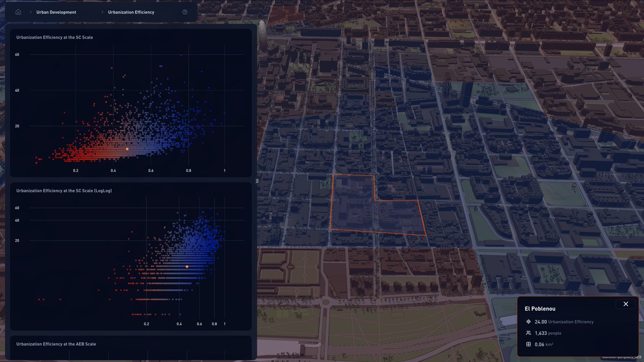The image size is (644, 362).
Task: Open the help question mark icon
Action: point(185,12)
